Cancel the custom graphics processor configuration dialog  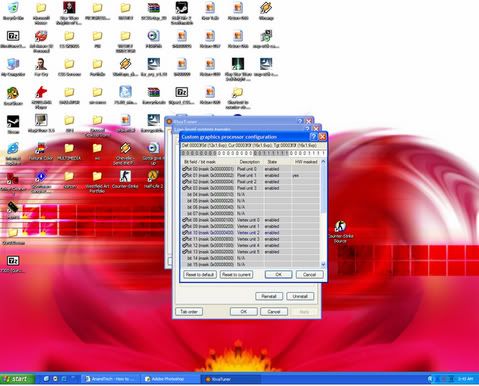[309, 274]
